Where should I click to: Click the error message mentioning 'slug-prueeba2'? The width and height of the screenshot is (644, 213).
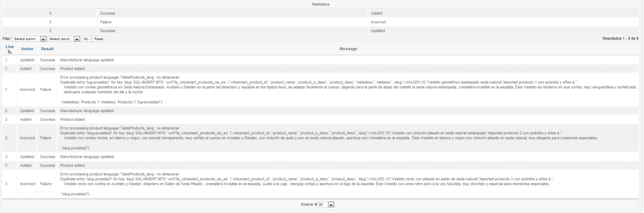[x=328, y=138]
